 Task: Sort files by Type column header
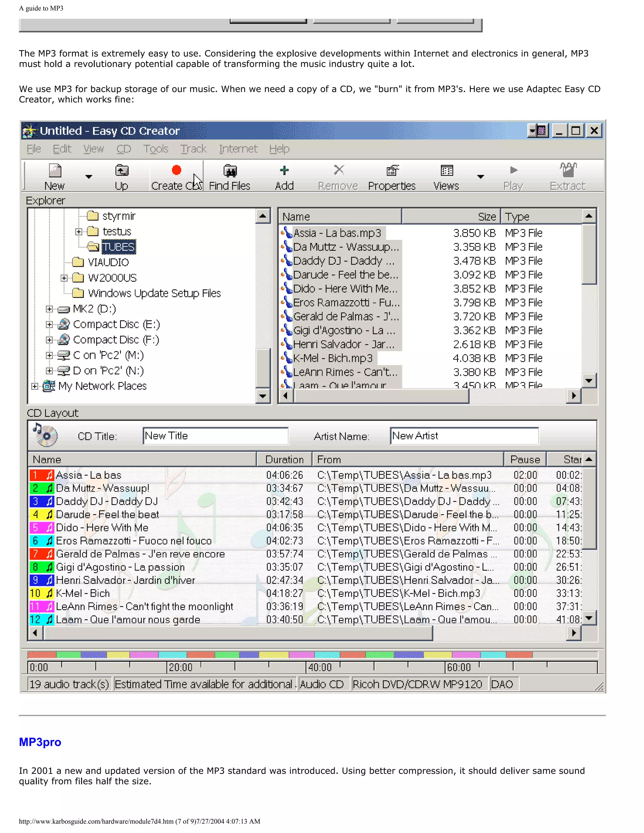(542, 217)
